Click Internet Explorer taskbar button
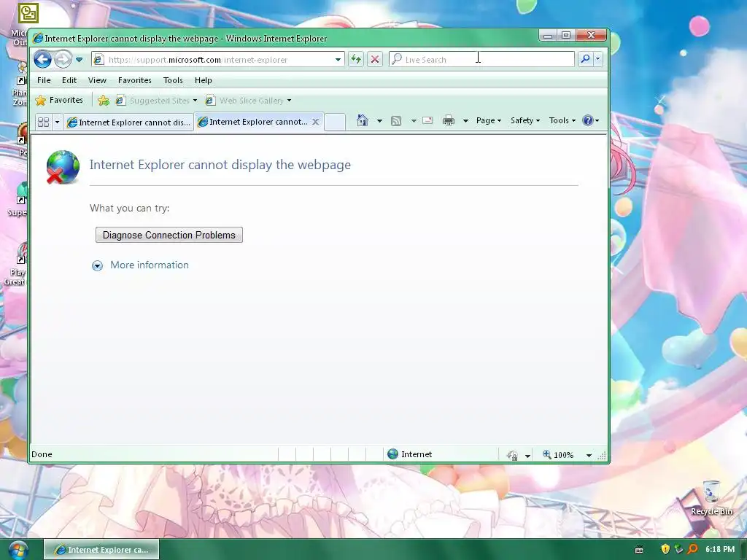This screenshot has width=747, height=560. pos(101,550)
